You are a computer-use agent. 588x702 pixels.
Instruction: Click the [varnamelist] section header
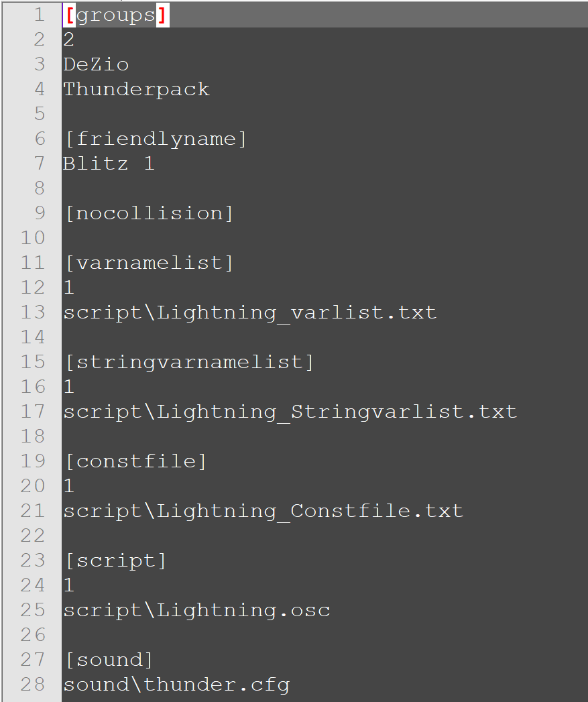pyautogui.click(x=149, y=263)
